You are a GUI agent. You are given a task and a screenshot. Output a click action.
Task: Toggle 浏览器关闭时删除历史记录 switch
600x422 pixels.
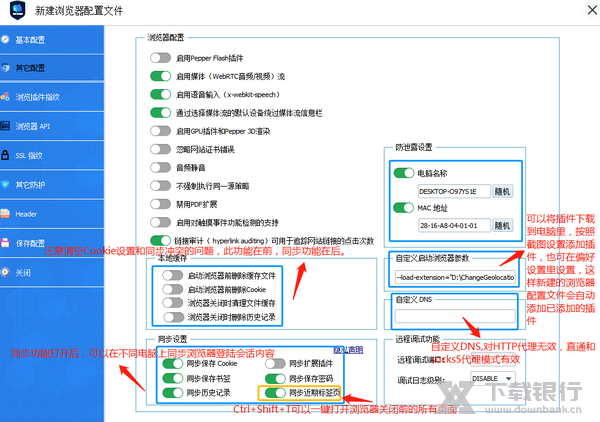point(174,317)
